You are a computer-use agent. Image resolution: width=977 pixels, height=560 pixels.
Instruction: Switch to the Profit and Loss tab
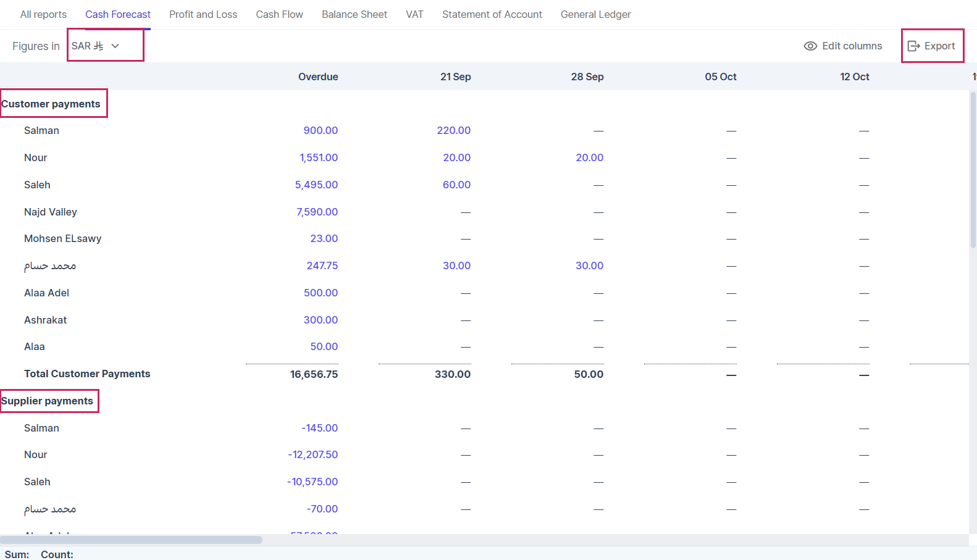coord(203,14)
